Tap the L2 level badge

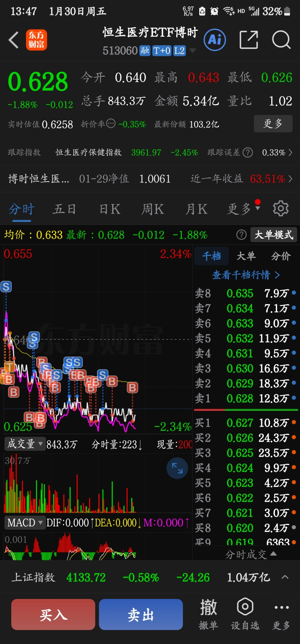click(179, 51)
